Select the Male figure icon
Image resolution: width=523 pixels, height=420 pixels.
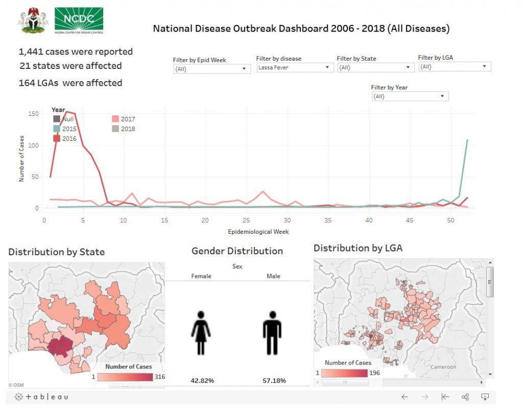click(272, 333)
